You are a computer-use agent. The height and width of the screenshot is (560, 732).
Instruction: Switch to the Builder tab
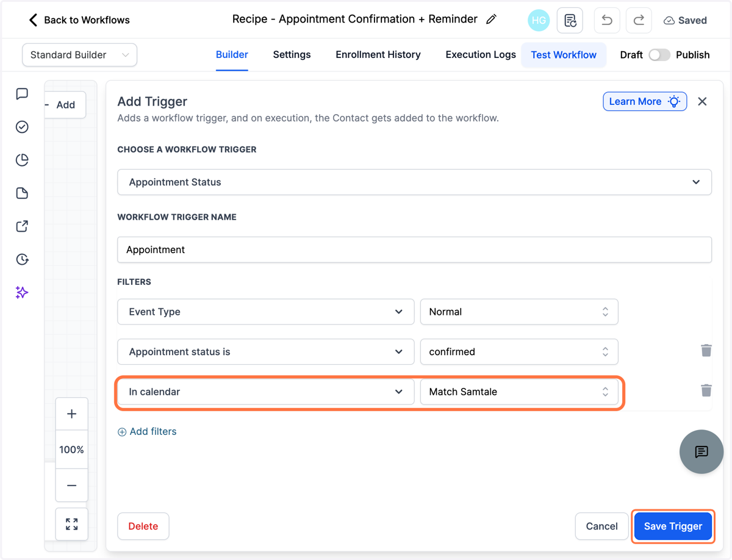pos(232,55)
